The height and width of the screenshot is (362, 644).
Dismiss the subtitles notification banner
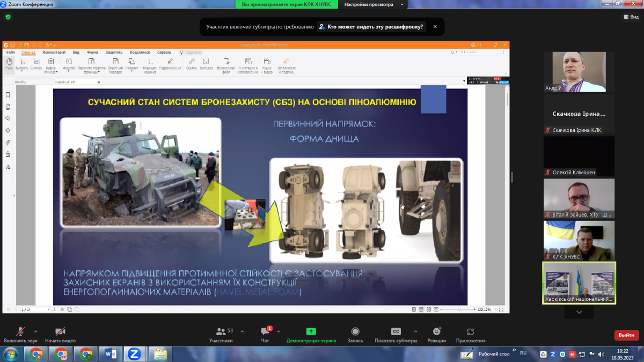tap(435, 26)
